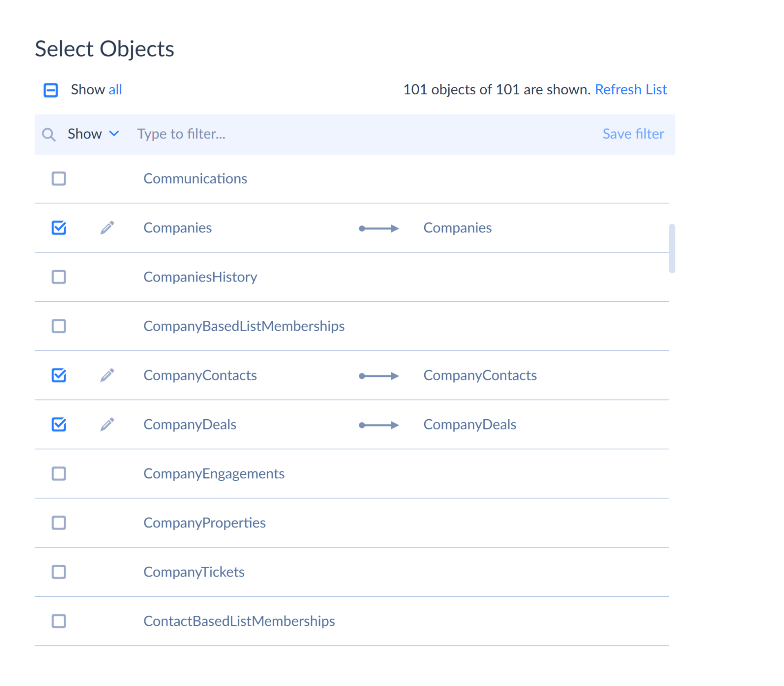784x686 pixels.
Task: Check ContactBasedListMemberships
Action: [59, 621]
